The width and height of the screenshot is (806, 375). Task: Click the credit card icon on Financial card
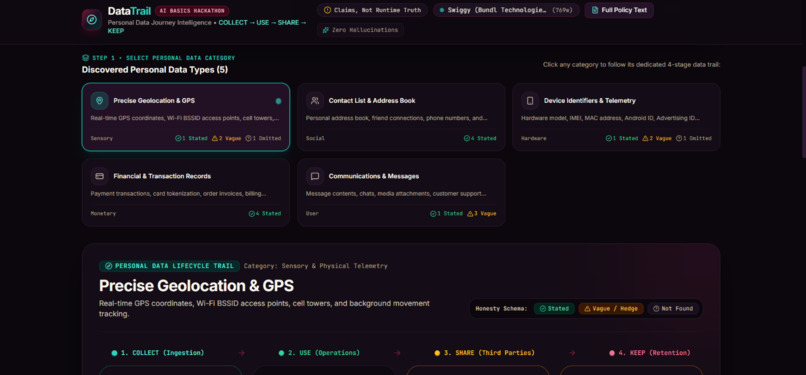coord(99,176)
